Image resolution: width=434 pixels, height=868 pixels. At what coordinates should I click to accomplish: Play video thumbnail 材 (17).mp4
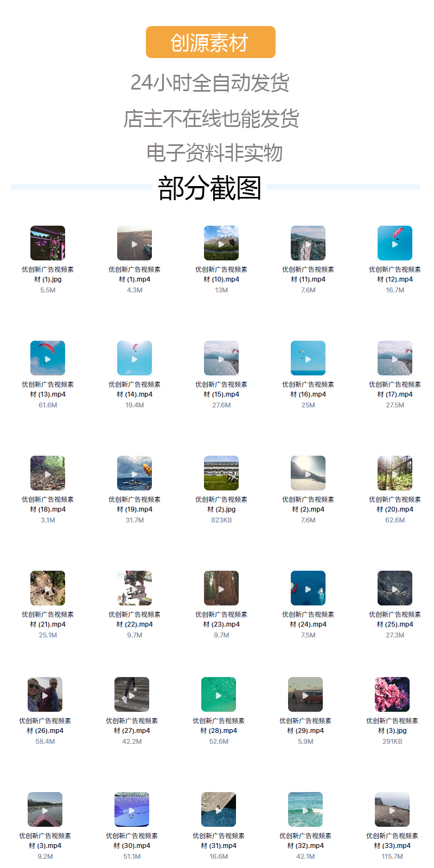point(395,358)
